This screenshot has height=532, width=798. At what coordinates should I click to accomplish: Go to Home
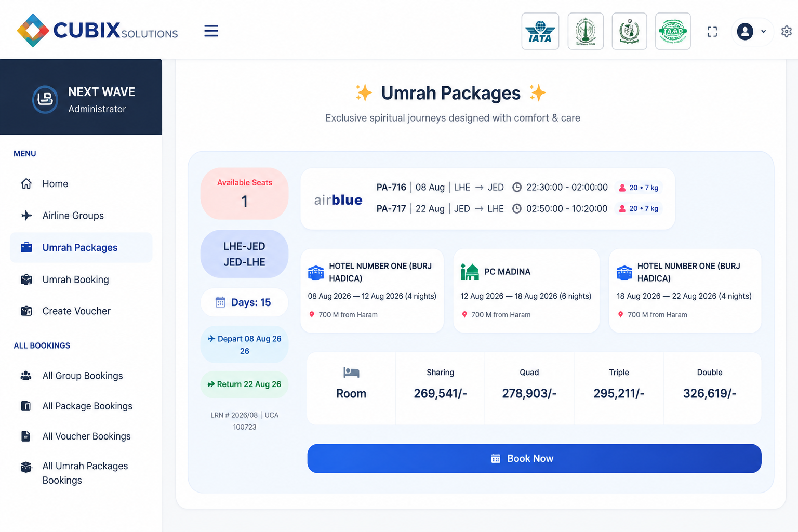click(x=81, y=184)
